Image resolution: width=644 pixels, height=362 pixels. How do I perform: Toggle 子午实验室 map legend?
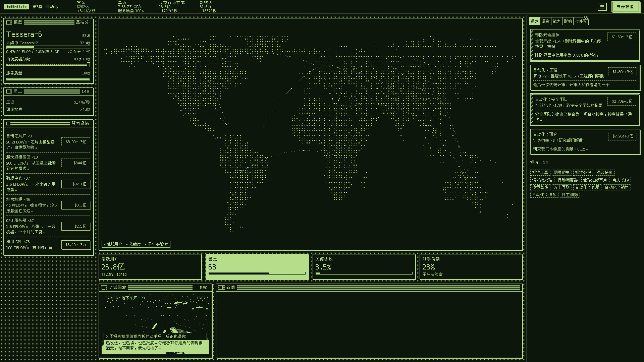point(157,244)
